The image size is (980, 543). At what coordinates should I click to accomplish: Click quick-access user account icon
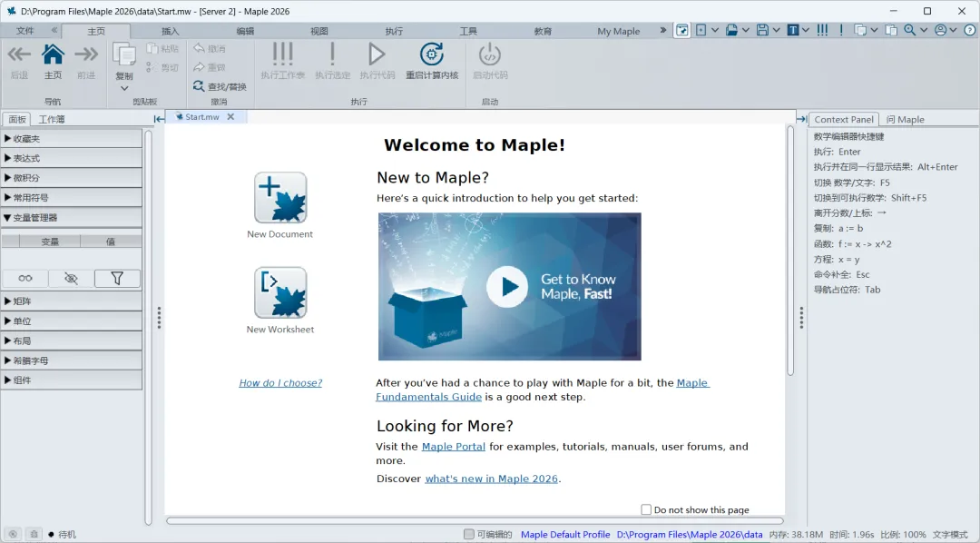(940, 30)
